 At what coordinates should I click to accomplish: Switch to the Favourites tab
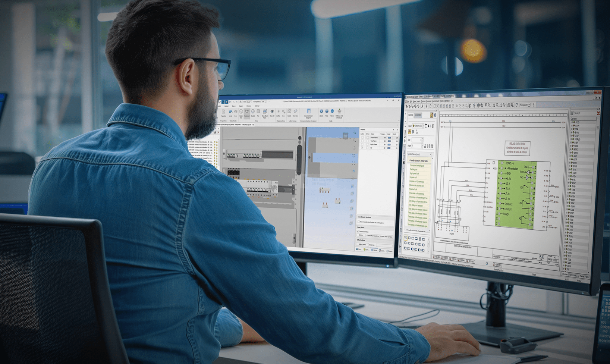tap(418, 115)
